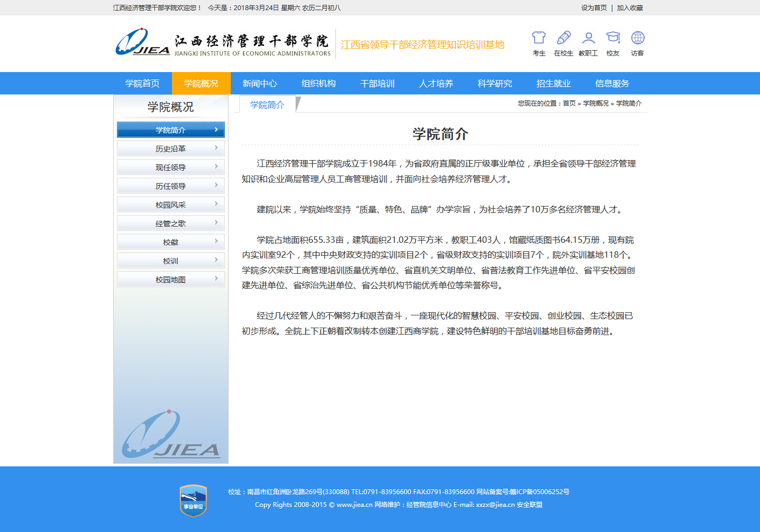Click the 访客 label under the globe icon
The width and height of the screenshot is (760, 532).
638,53
